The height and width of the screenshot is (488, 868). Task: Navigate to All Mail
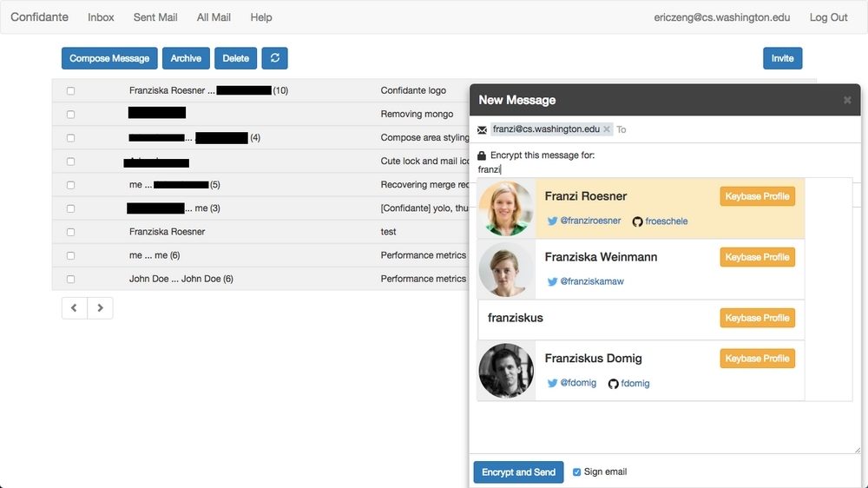214,17
